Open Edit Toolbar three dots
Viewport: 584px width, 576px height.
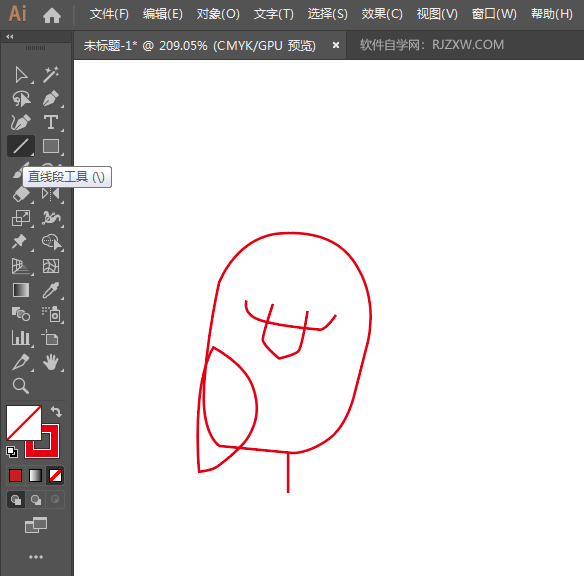36,557
